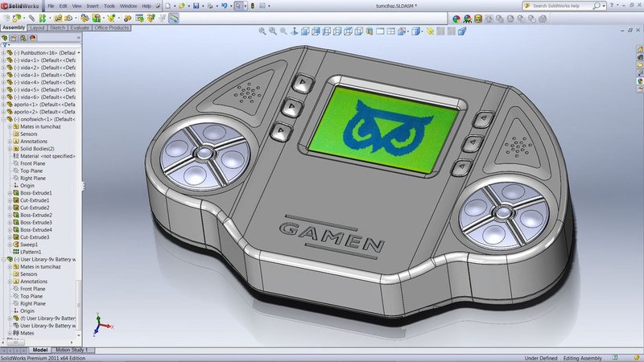
Task: Open the ConfigurationManager tab icon
Action: tap(23, 38)
